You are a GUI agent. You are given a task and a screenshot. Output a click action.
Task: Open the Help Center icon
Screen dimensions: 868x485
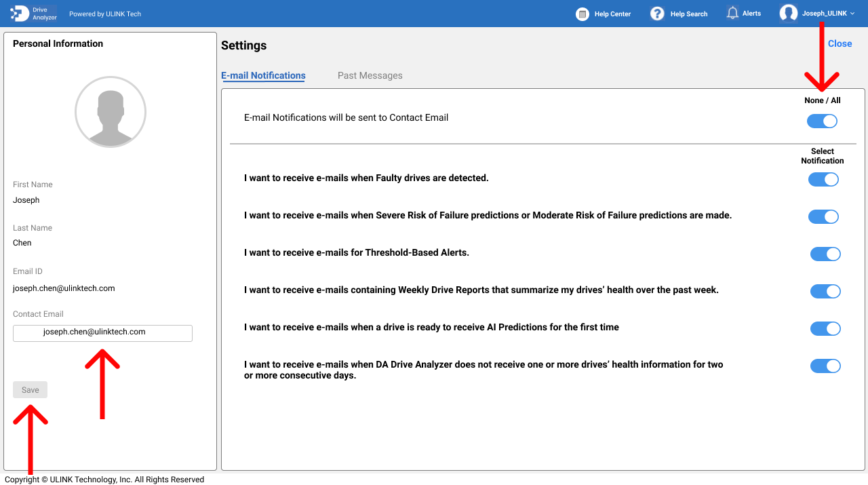582,14
